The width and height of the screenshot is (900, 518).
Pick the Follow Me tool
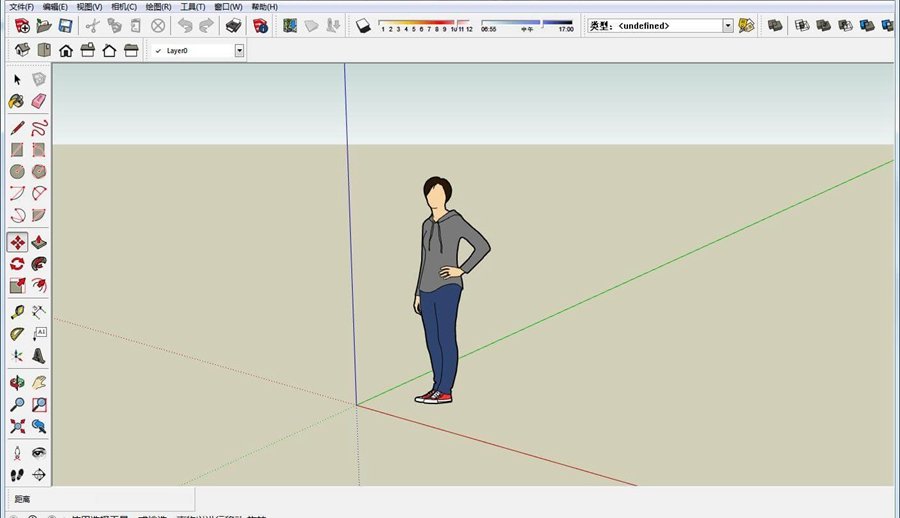[38, 264]
